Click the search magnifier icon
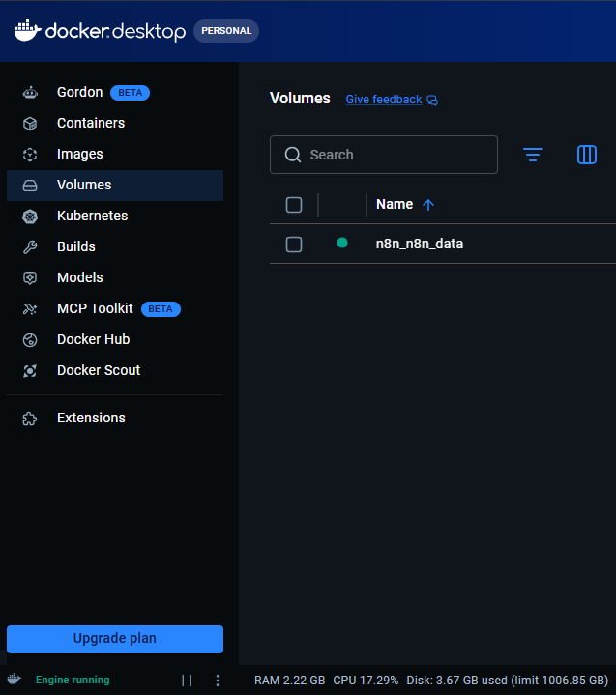 (x=293, y=155)
